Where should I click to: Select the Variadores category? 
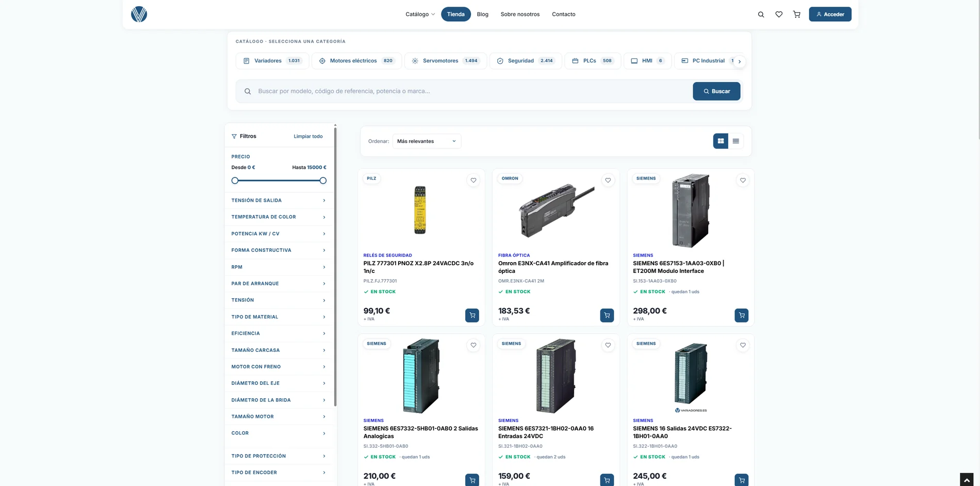[x=272, y=61]
